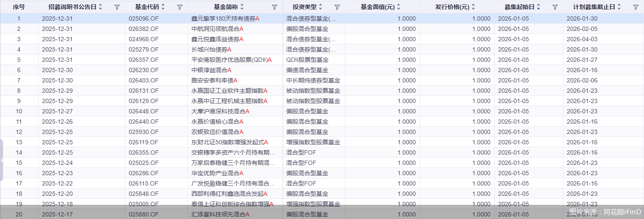Sort by 基金面值(元) using sort arrows
This screenshot has height=219, width=644.
399,7
